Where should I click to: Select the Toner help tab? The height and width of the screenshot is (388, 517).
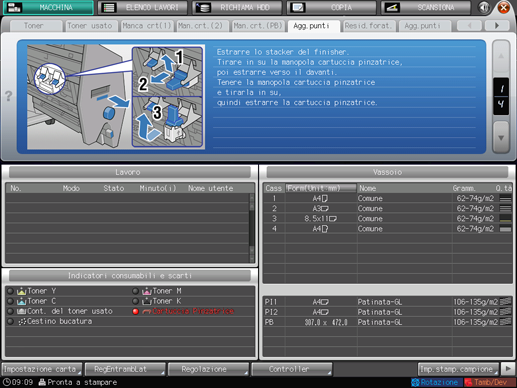[36, 26]
